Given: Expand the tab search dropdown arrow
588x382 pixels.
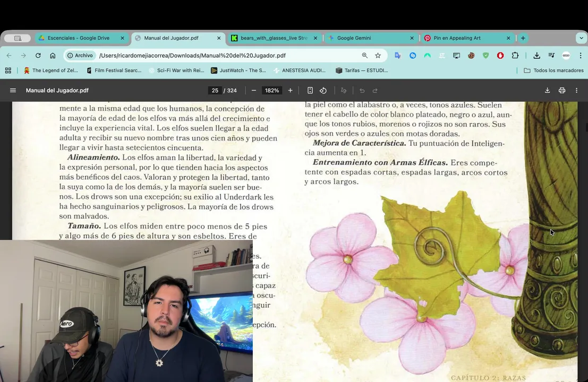Looking at the screenshot, I should [581, 38].
